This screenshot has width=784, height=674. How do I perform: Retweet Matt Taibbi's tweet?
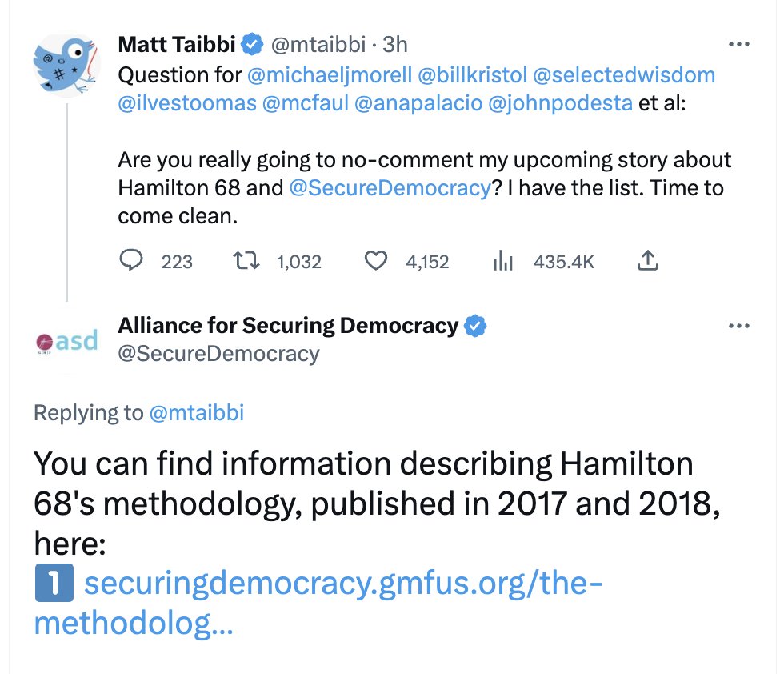(241, 261)
